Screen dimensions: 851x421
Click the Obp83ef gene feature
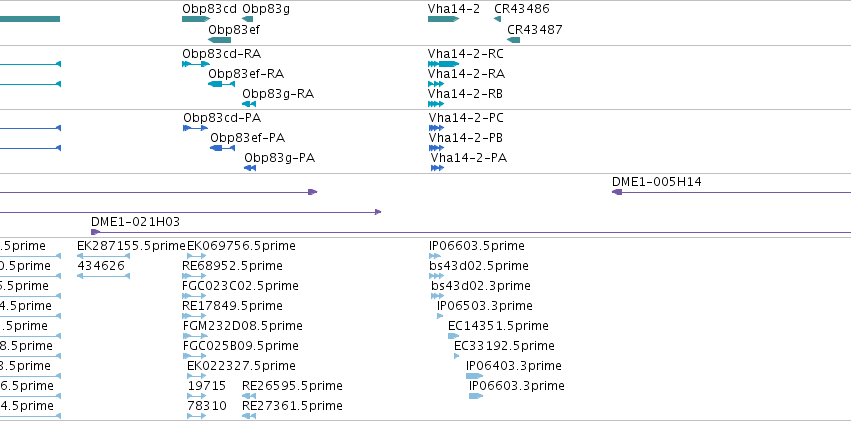coord(219,40)
